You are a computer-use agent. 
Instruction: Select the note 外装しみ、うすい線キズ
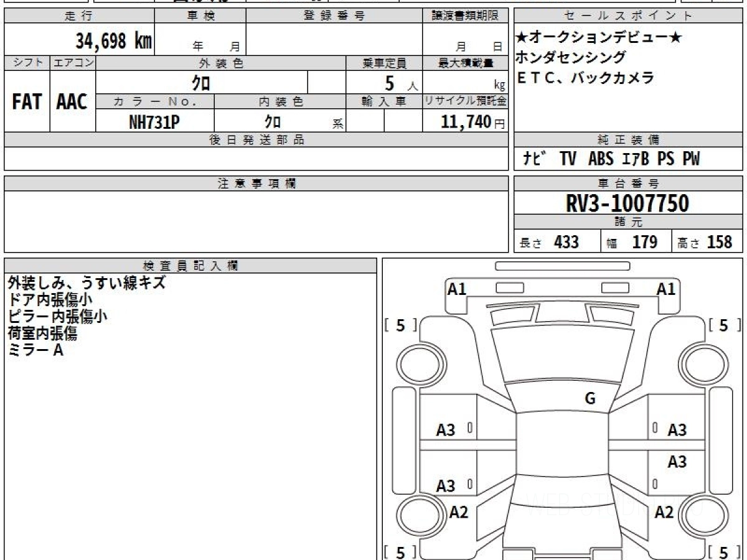(87, 282)
